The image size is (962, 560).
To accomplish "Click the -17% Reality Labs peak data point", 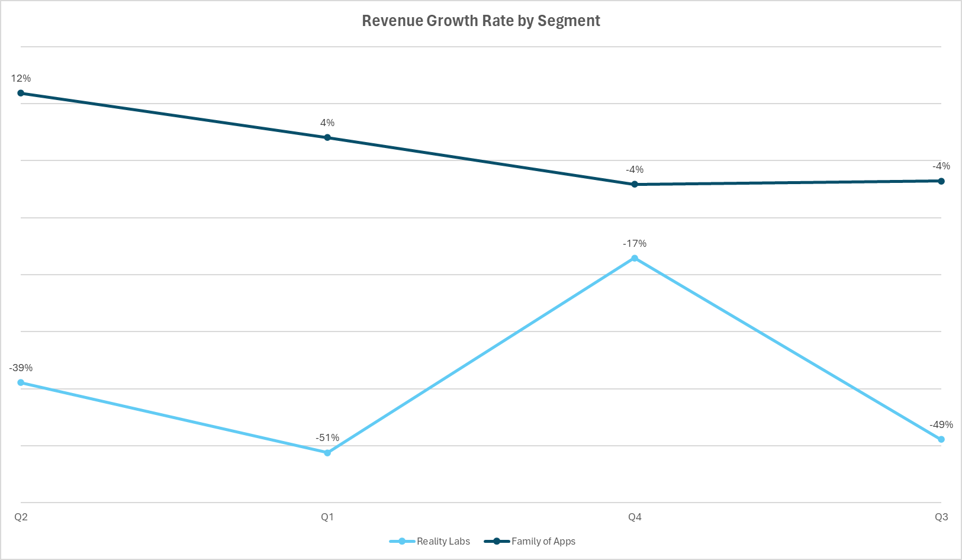I will (x=634, y=257).
